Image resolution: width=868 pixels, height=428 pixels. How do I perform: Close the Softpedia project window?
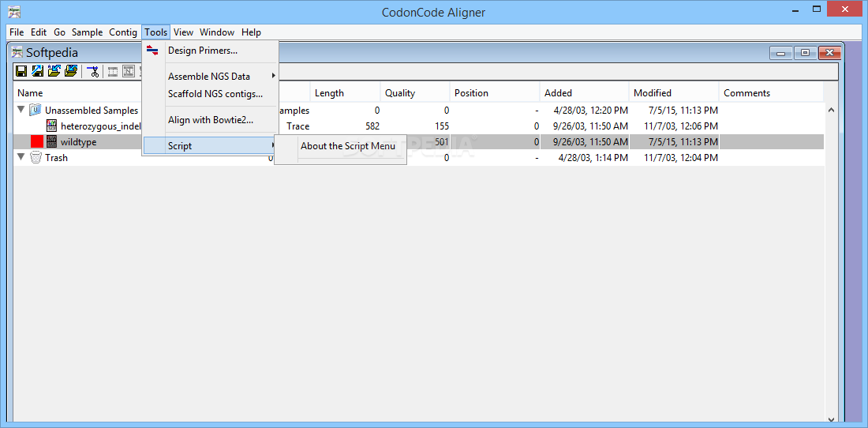click(829, 53)
